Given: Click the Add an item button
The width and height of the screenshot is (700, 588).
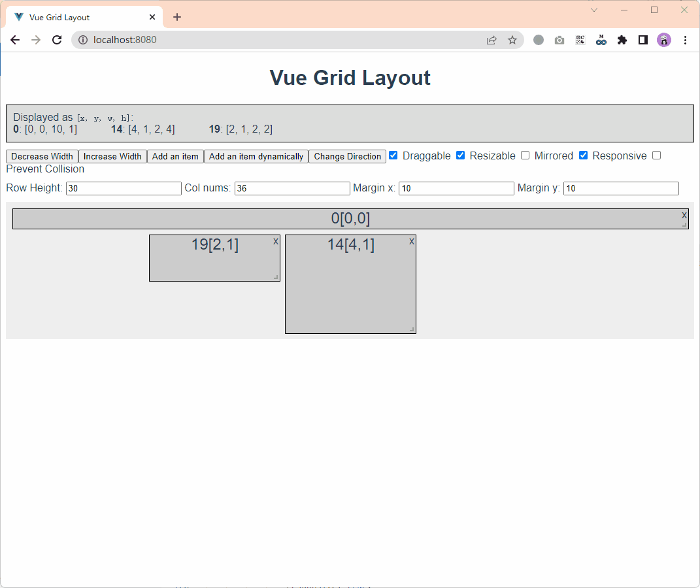Looking at the screenshot, I should tap(175, 157).
